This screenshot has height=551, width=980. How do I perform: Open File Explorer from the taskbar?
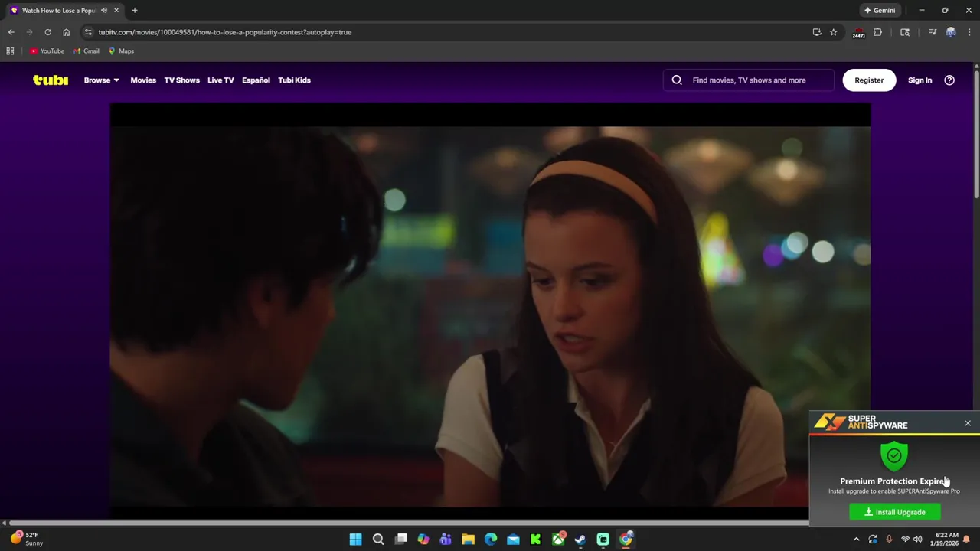pyautogui.click(x=468, y=540)
